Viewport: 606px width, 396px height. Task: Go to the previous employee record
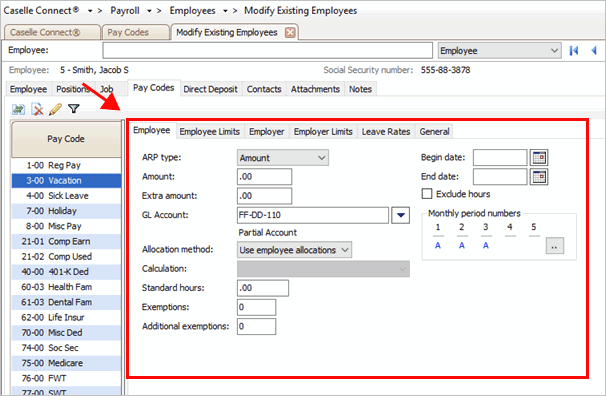(594, 51)
